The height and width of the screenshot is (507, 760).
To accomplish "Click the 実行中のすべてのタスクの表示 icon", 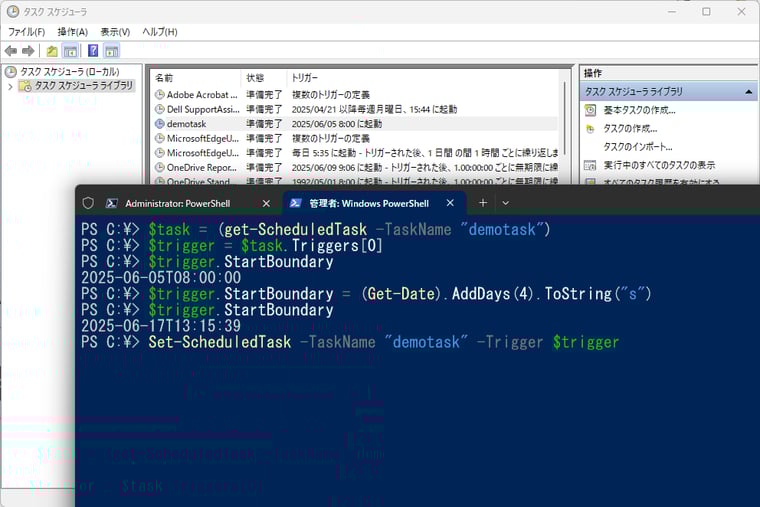I will point(590,166).
